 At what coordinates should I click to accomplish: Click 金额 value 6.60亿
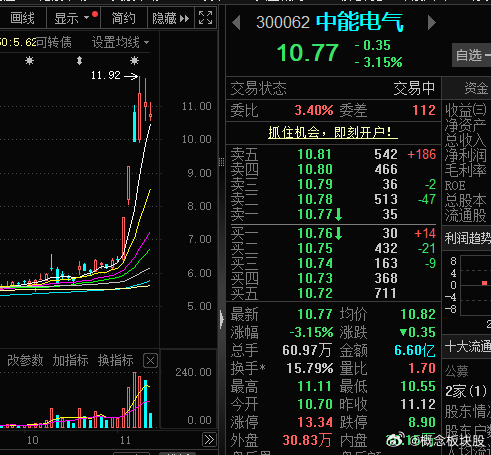(415, 350)
